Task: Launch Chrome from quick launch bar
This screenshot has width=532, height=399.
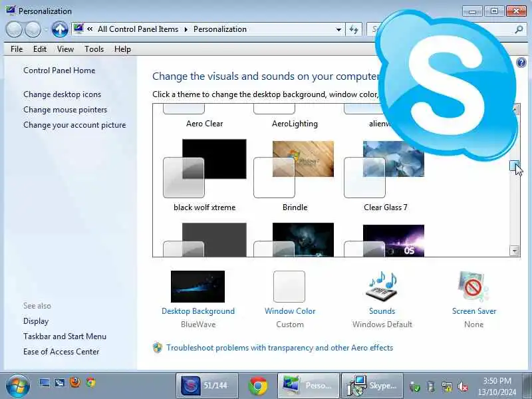Action: click(90, 383)
